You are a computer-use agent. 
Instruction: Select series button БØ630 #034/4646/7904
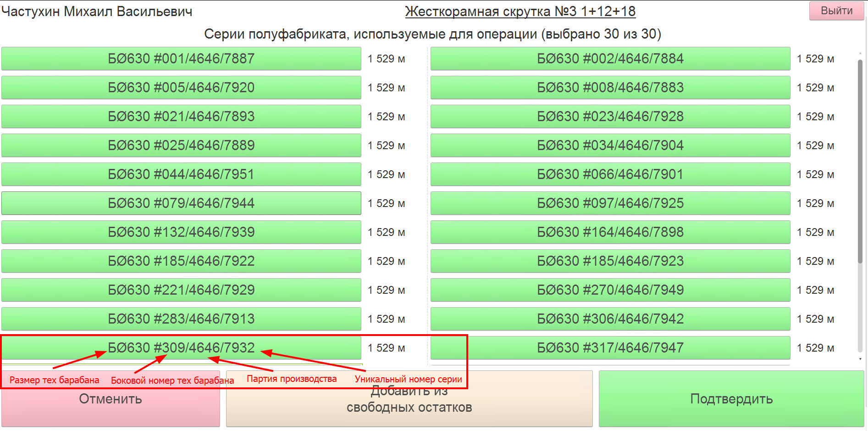[x=610, y=145]
